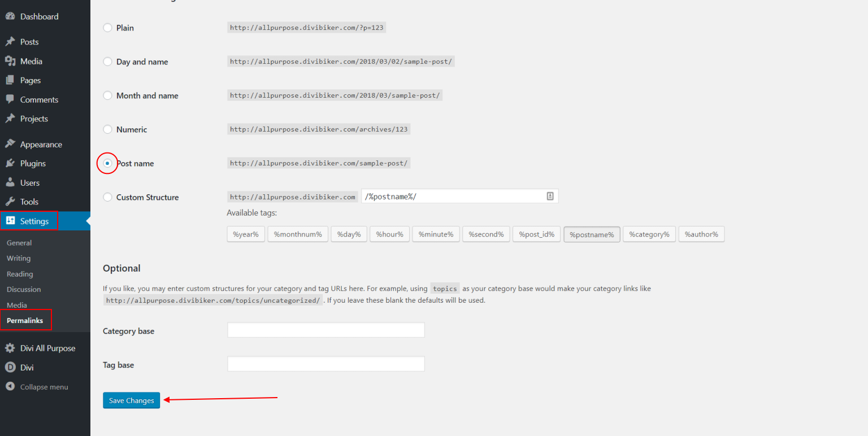Viewport: 868px width, 436px height.
Task: Add the %post_id% tag button
Action: point(537,234)
